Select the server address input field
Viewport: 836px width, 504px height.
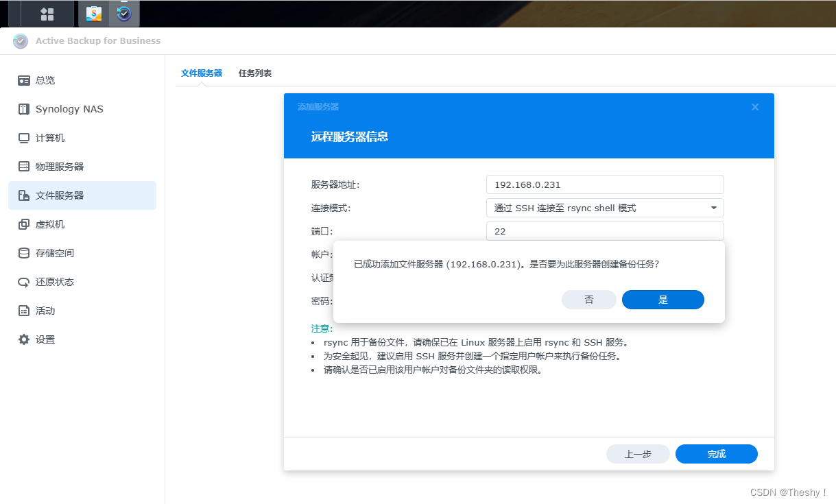coord(604,184)
